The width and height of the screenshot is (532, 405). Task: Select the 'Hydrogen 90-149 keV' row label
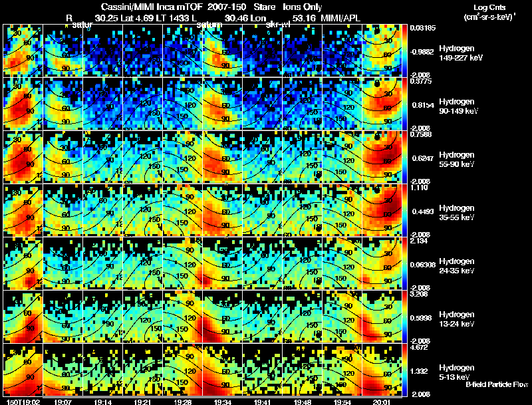pos(458,106)
